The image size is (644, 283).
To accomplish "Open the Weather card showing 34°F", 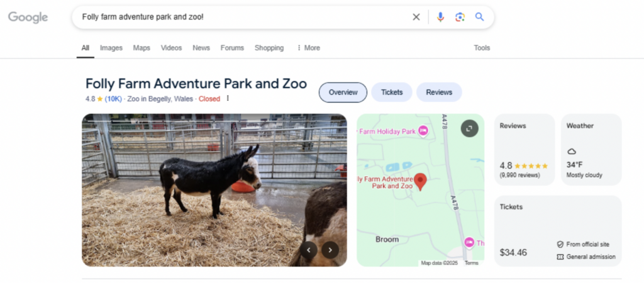I will click(589, 150).
